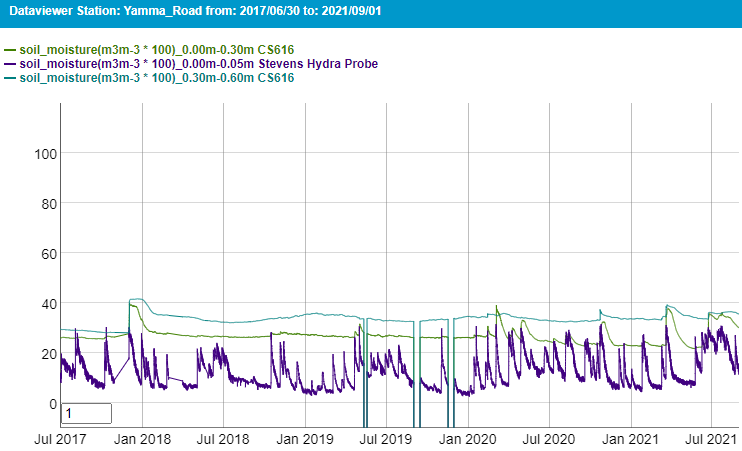Select the Stevens Hydra Probe legend entry
The height and width of the screenshot is (451, 742).
[199, 64]
